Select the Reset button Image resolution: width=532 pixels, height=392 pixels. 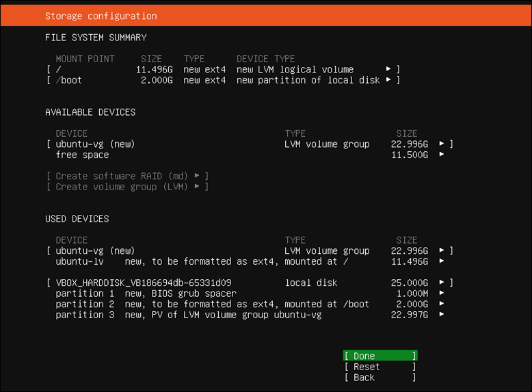[380, 367]
